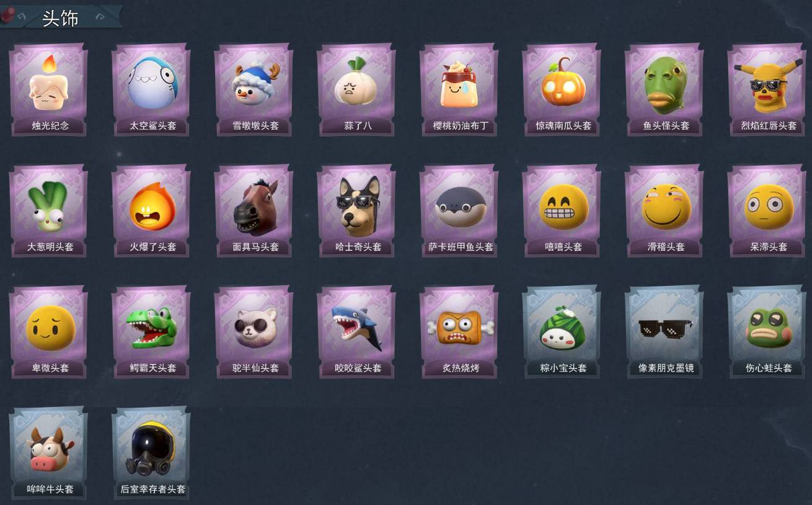Click the 头饰 category header tab
This screenshot has width=812, height=505.
61,18
